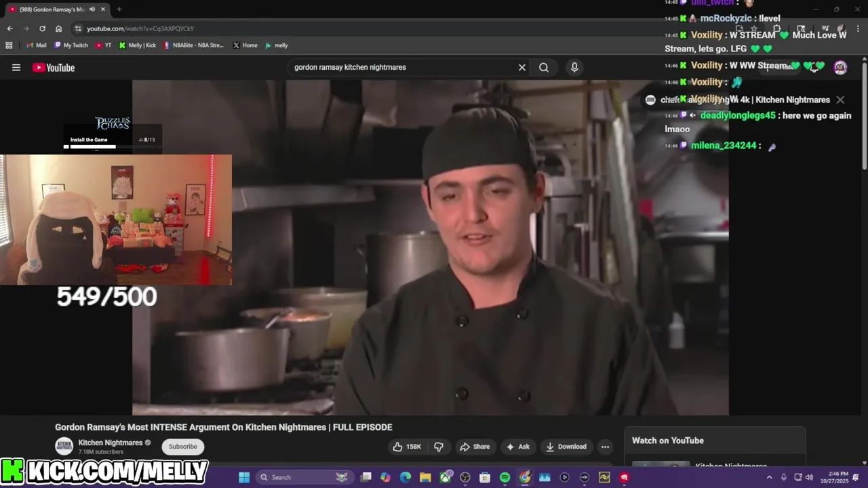
Task: Open Microsoft Edge from the taskbar
Action: (x=406, y=477)
